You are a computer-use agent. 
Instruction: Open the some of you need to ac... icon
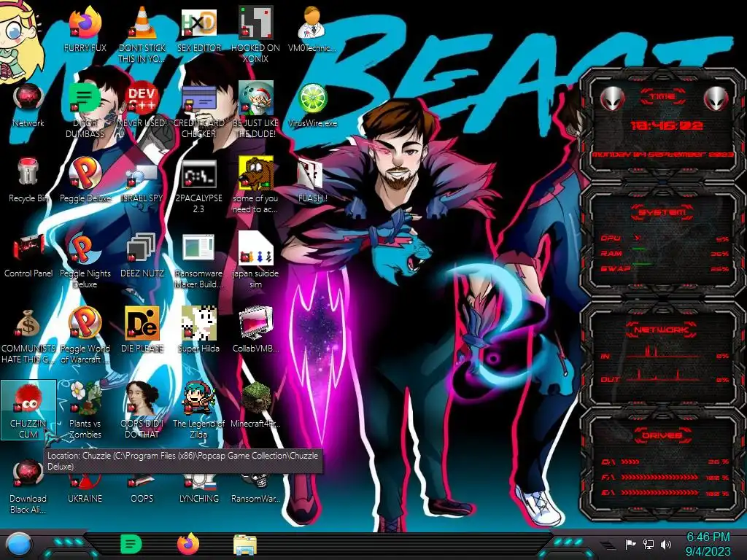(256, 184)
